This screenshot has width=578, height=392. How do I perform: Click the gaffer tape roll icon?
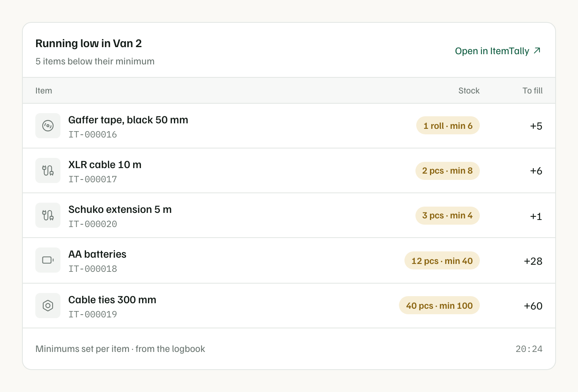[48, 126]
